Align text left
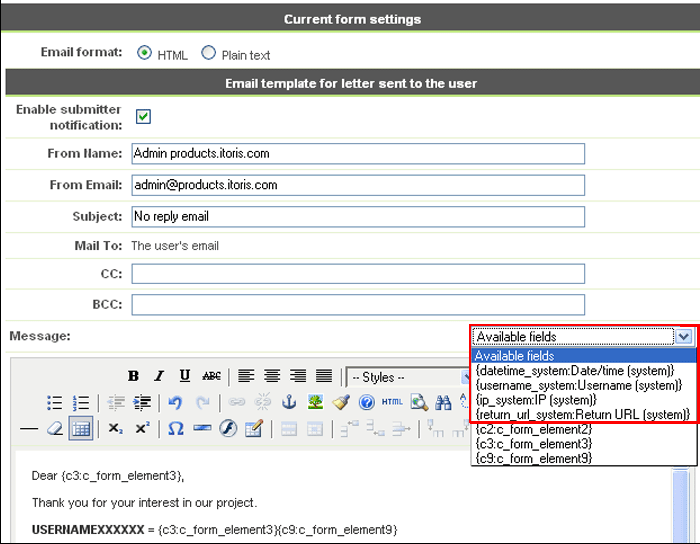The height and width of the screenshot is (544, 700). 246,376
